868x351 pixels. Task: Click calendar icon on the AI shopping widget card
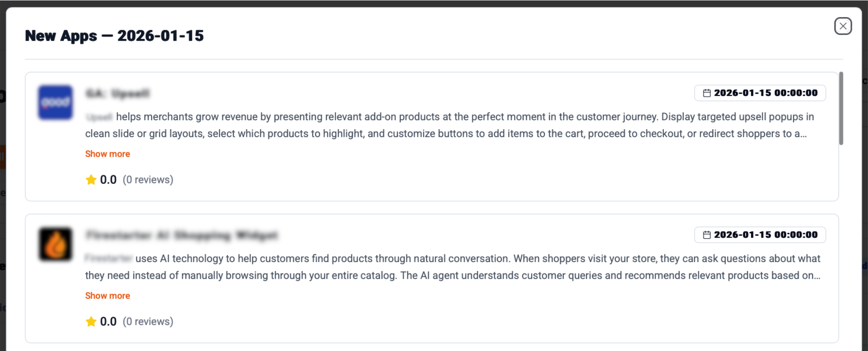point(707,235)
